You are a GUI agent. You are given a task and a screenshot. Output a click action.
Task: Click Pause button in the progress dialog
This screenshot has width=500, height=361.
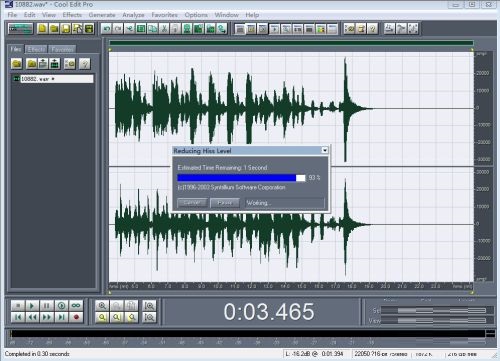225,203
